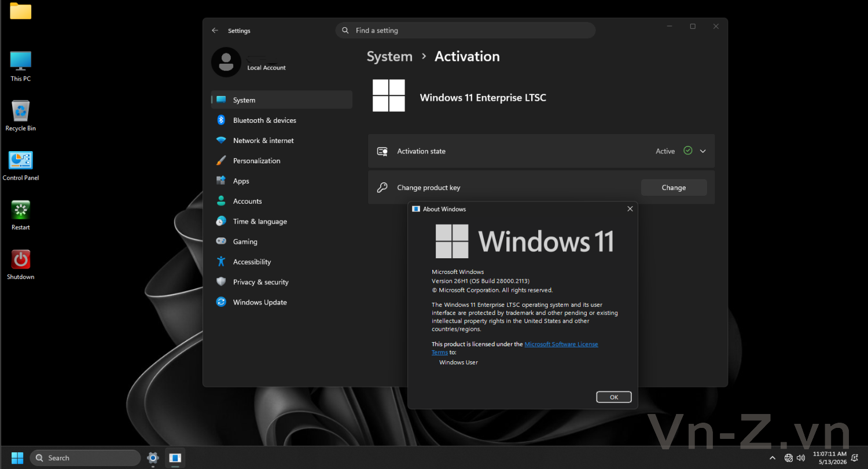Viewport: 868px width, 469px height.
Task: Select the This PC desktop icon
Action: point(21,66)
